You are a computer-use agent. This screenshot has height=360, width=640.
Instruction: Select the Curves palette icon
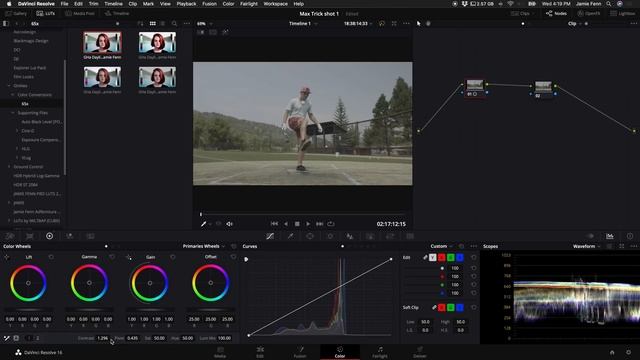270,236
